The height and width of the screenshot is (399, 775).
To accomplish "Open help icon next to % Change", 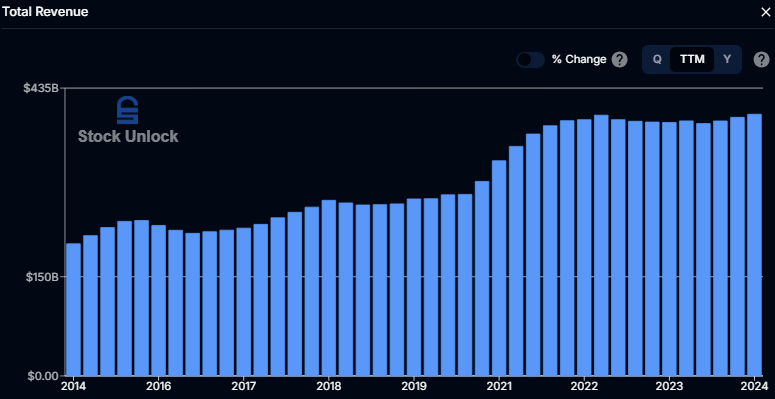I will (x=619, y=60).
